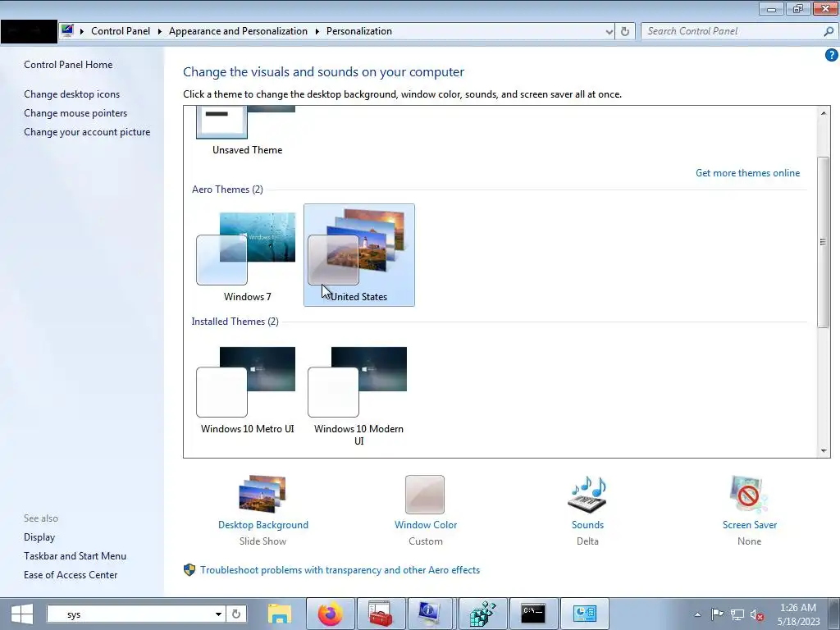Click the Window Color text link
Image resolution: width=840 pixels, height=630 pixels.
[426, 525]
